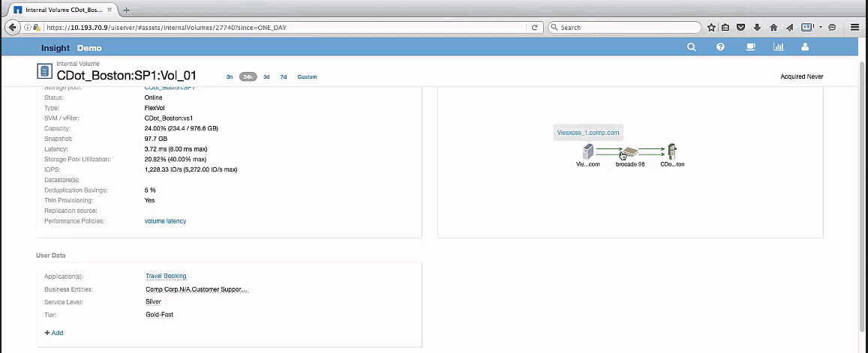
Task: Select the brocade 96 switch icon
Action: (x=630, y=152)
